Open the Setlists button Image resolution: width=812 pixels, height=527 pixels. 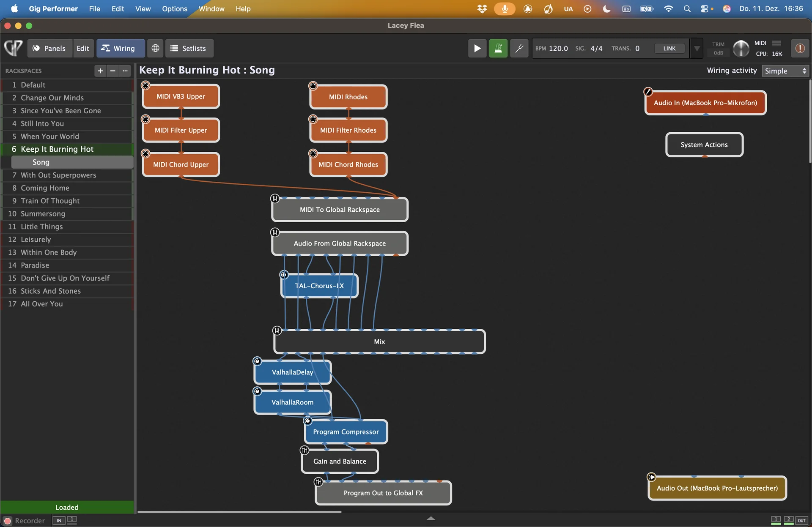tap(189, 48)
